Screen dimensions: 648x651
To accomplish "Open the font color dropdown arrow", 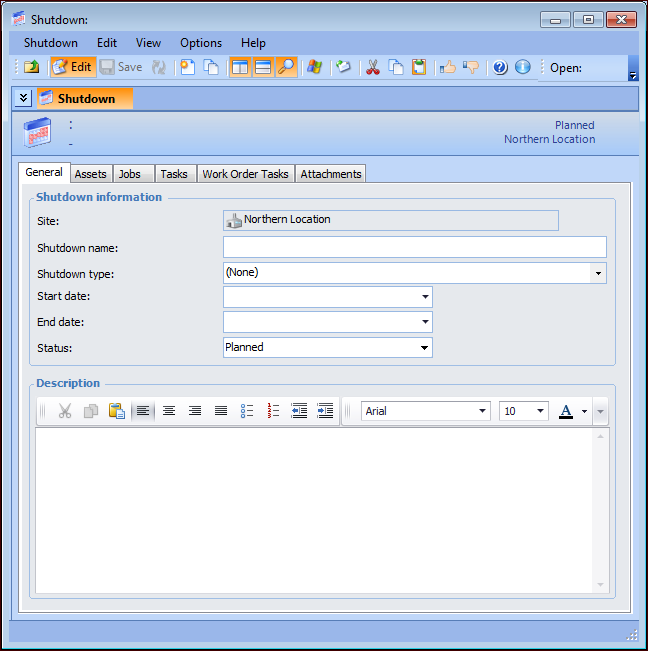I will [x=584, y=411].
